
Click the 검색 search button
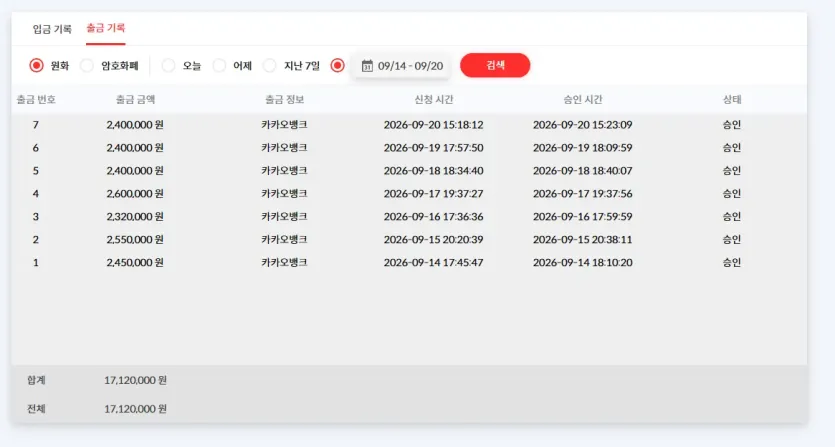click(495, 65)
